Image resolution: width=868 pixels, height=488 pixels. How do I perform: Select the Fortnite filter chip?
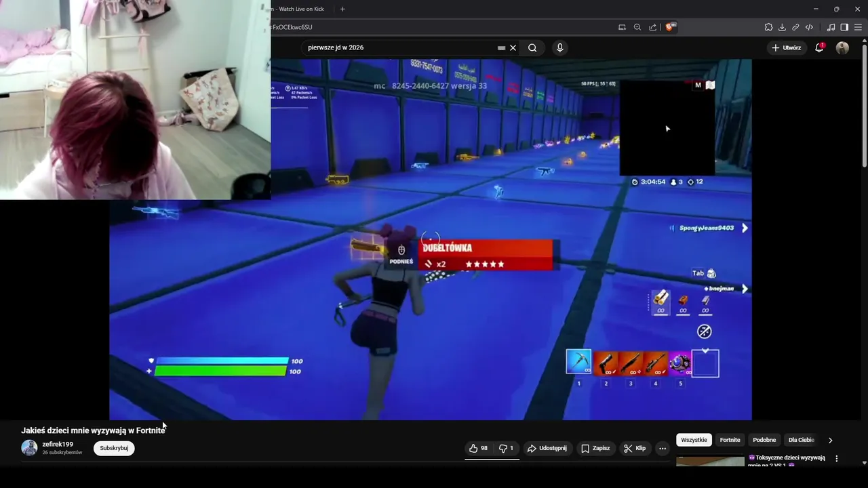(730, 440)
